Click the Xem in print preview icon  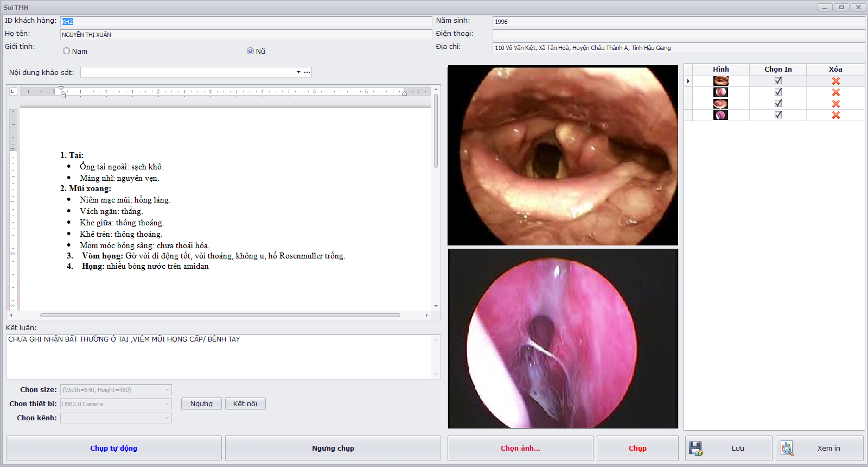pos(787,449)
